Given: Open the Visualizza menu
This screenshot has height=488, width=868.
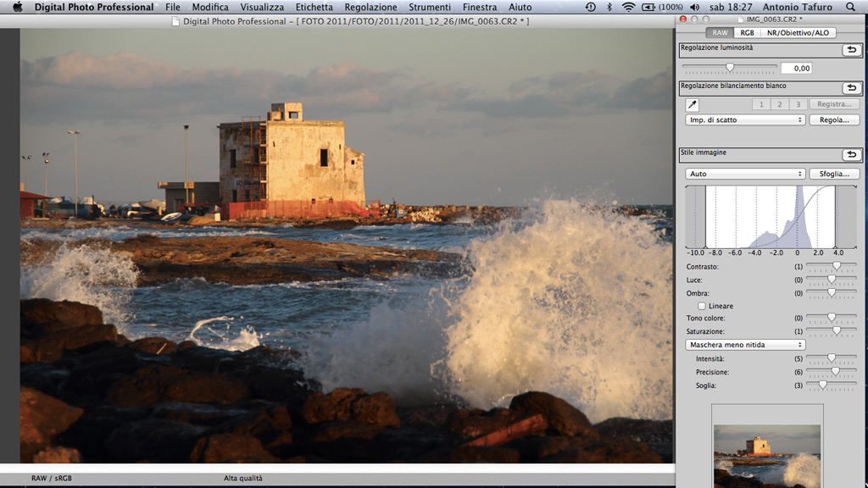Looking at the screenshot, I should [262, 7].
